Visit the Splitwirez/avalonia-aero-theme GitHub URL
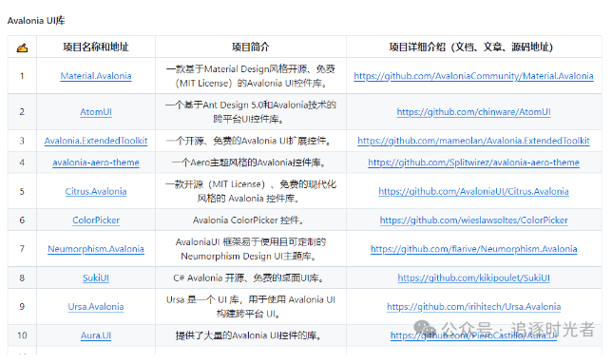Viewport: 612px width, 364px height. [473, 163]
